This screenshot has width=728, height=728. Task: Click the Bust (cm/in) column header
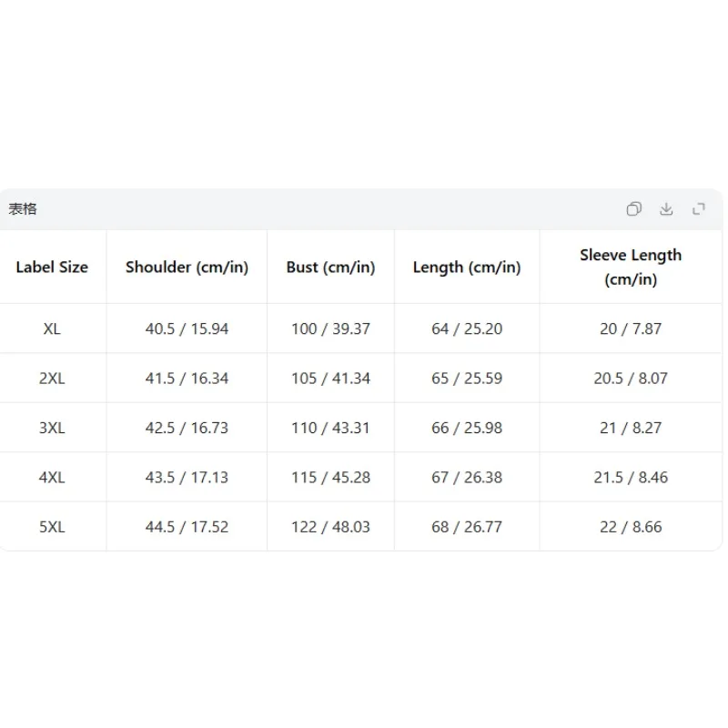[x=330, y=267]
